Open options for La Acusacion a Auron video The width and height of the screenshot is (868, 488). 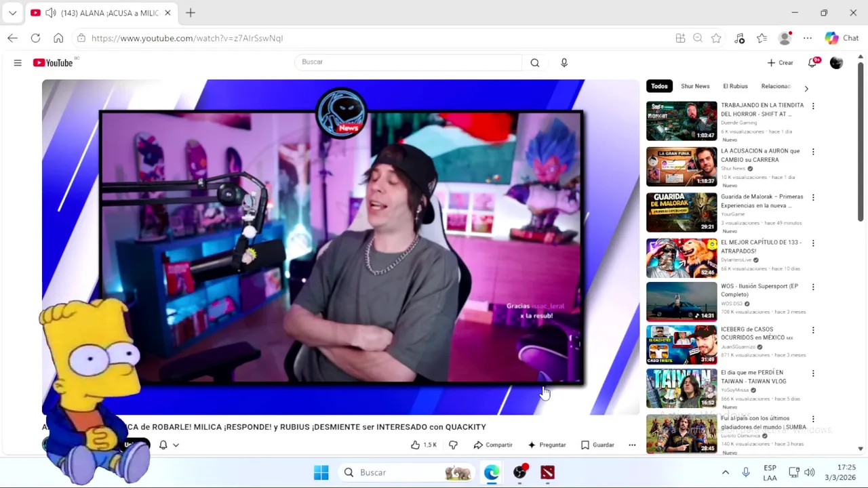coord(813,152)
